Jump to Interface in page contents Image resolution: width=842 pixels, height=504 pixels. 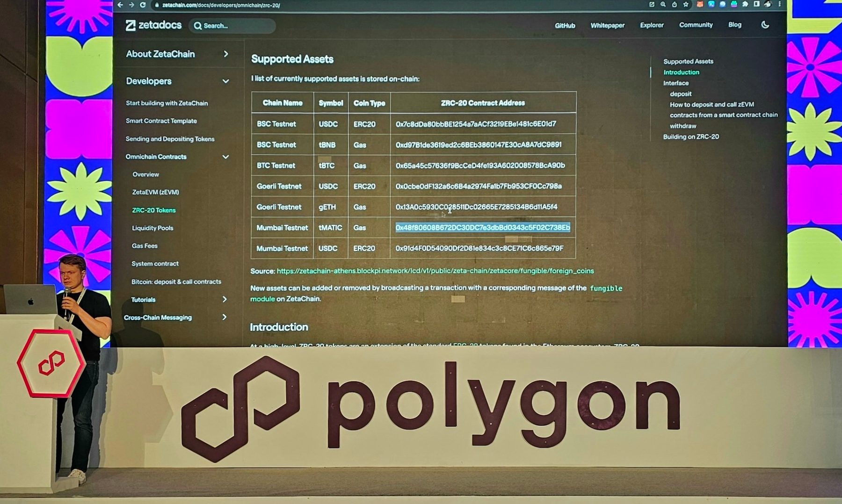pos(675,83)
